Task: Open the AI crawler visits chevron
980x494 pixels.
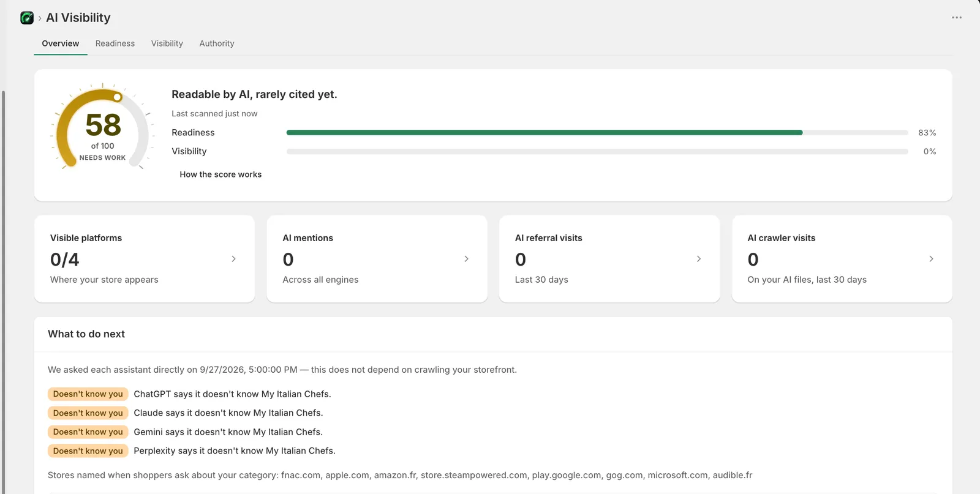Action: pyautogui.click(x=931, y=259)
